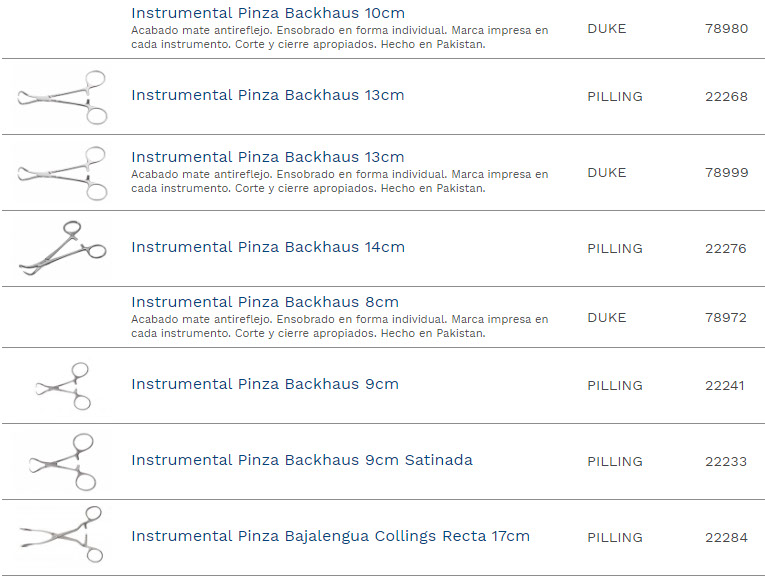Open Instrumental Pinza Backhaus 10cm product title
Viewport: 765px width, 582px height.
point(268,13)
